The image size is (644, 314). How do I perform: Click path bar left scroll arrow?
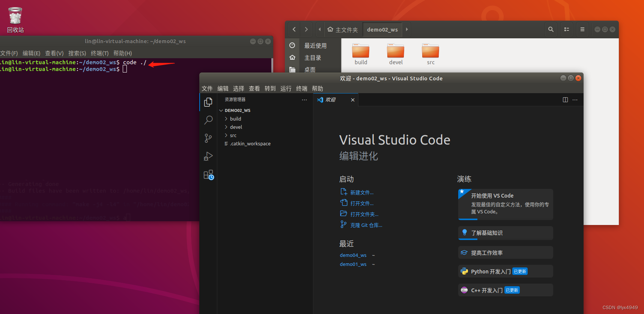320,29
